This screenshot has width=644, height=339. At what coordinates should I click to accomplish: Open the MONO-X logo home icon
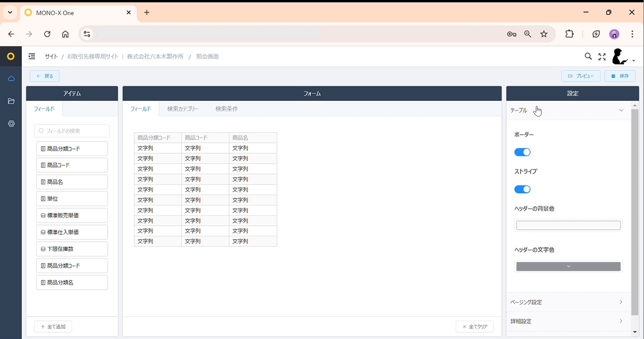pos(11,56)
